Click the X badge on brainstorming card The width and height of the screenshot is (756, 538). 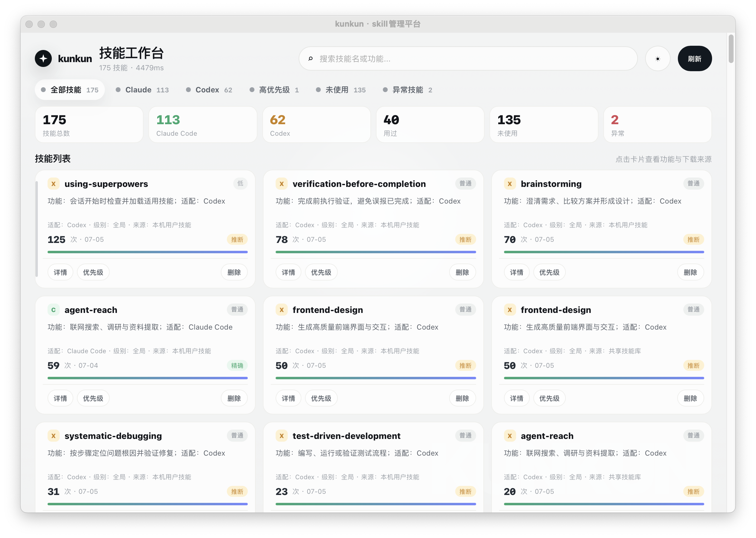(x=510, y=184)
